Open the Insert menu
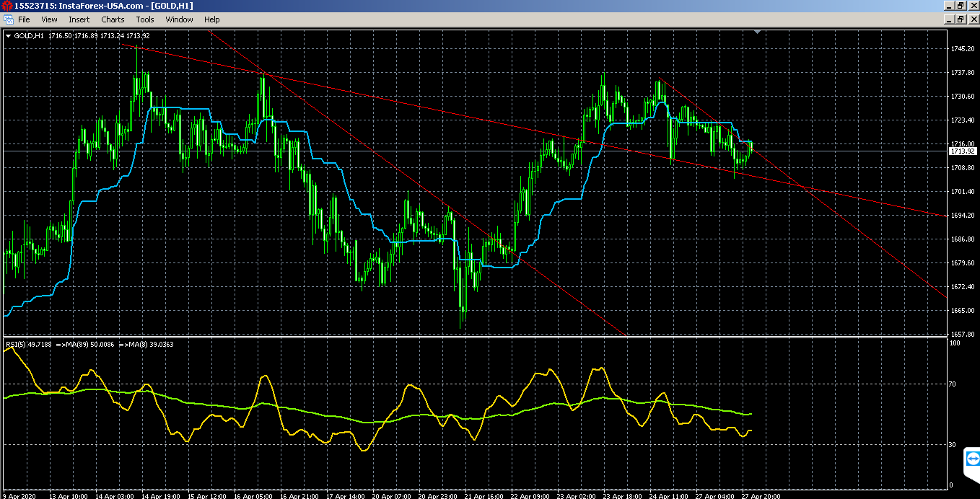 (x=79, y=19)
